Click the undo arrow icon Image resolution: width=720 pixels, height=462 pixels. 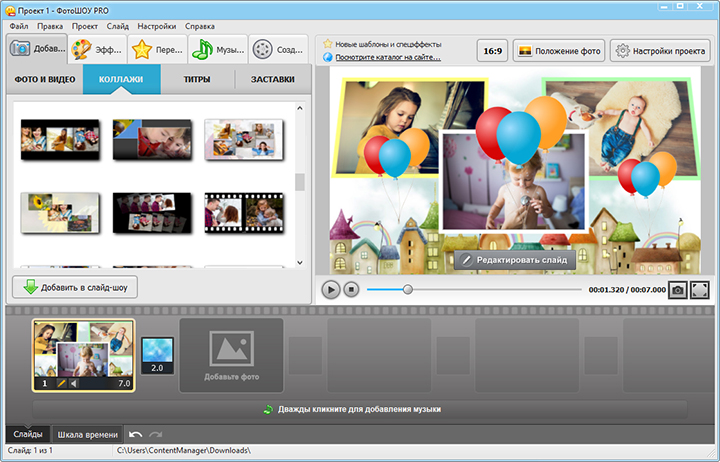pyautogui.click(x=136, y=434)
